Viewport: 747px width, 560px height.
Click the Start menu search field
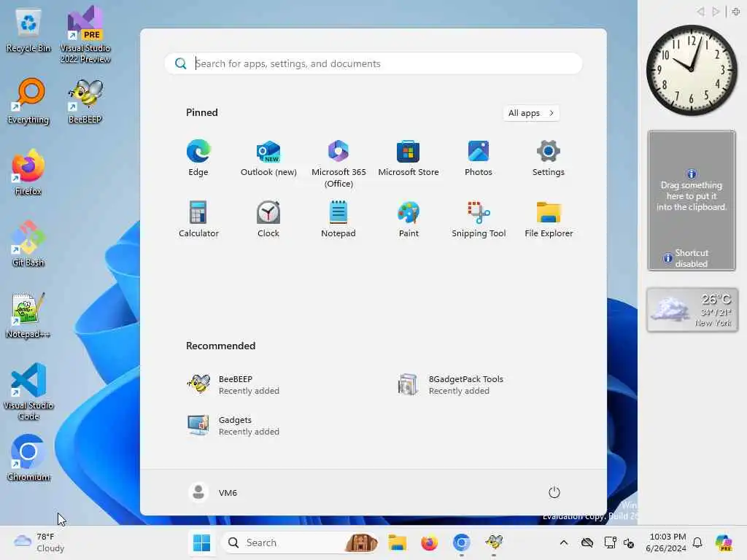click(373, 63)
